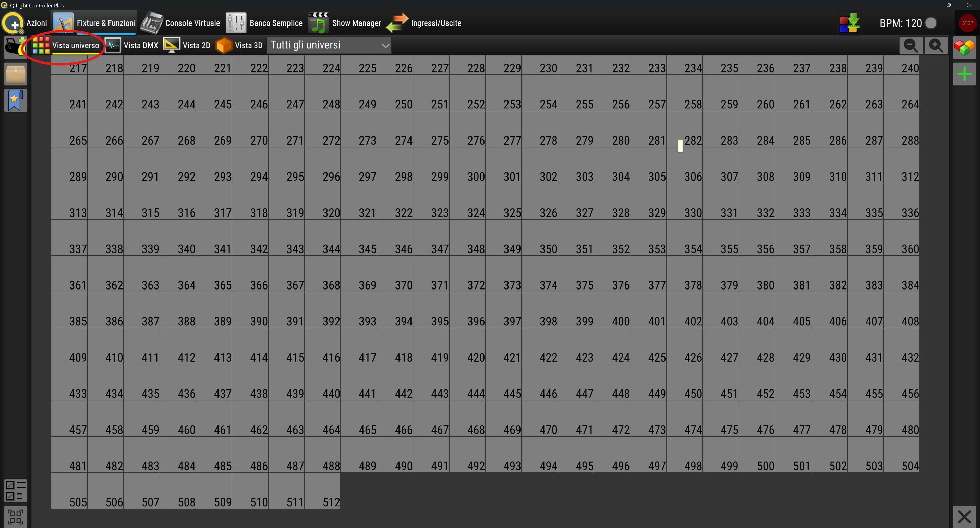This screenshot has height=528, width=980.
Task: Click the DMX dump cubes icon
Action: [x=850, y=23]
